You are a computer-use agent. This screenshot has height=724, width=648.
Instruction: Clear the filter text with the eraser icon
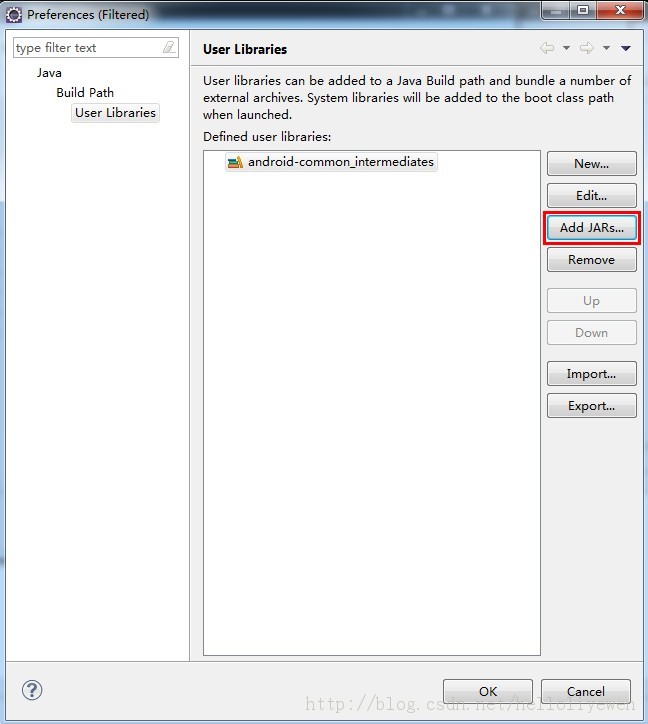point(169,47)
